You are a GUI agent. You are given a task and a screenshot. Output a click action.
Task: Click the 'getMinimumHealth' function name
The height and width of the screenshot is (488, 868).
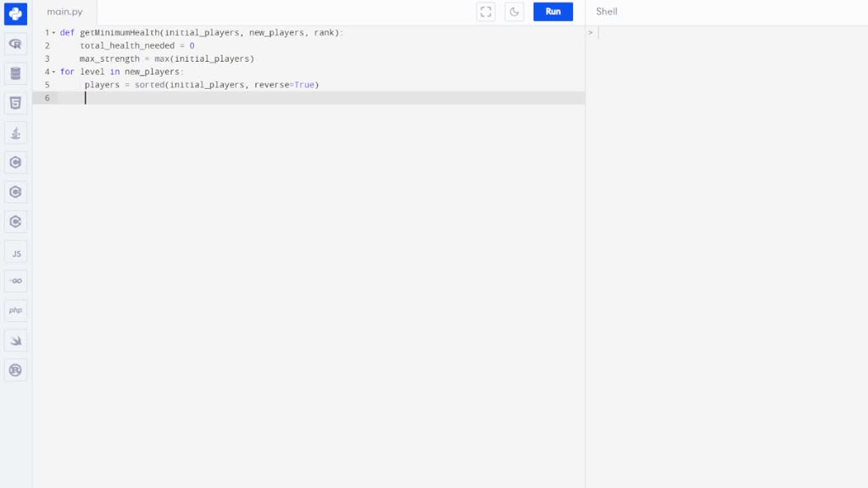120,33
